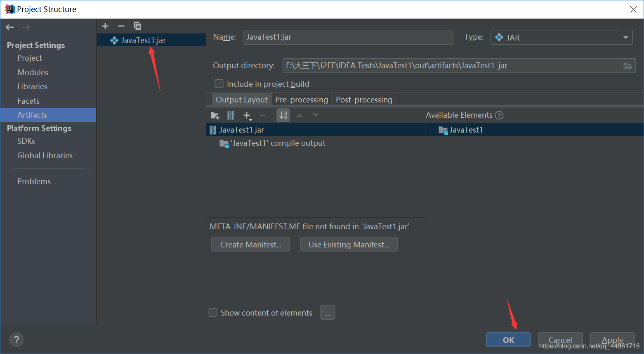The image size is (644, 354).
Task: Switch to Output Layout tab
Action: 242,100
